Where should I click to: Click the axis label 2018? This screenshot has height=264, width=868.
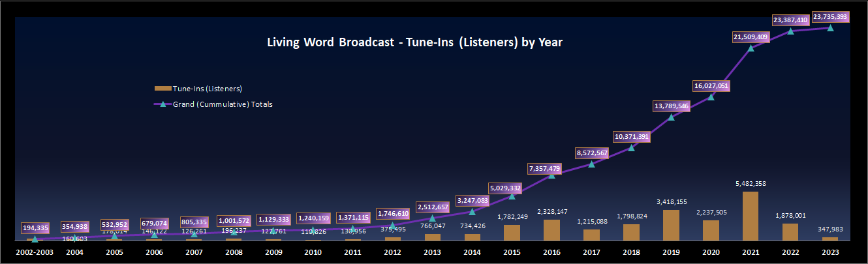(x=631, y=252)
